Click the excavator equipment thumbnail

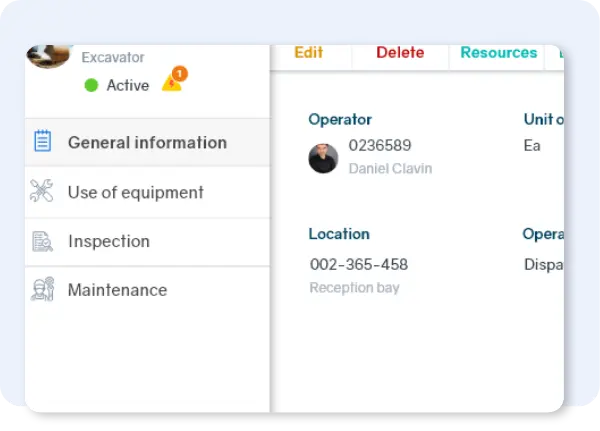(48, 56)
